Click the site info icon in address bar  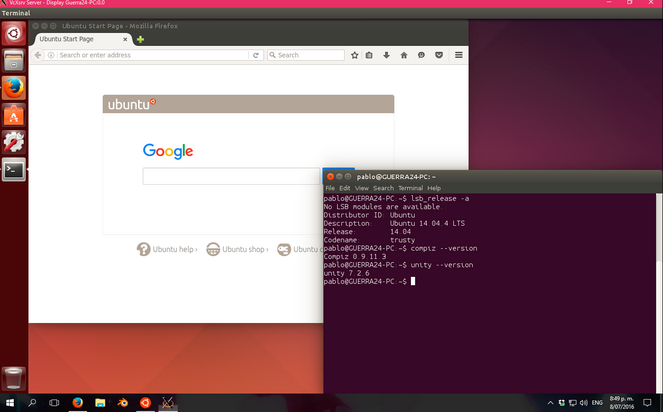(x=51, y=55)
